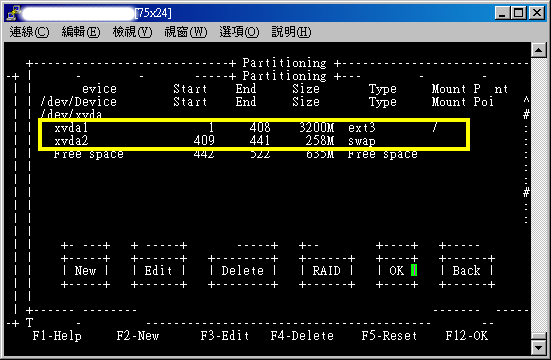
Task: Click the Delete partition button
Action: [x=242, y=271]
